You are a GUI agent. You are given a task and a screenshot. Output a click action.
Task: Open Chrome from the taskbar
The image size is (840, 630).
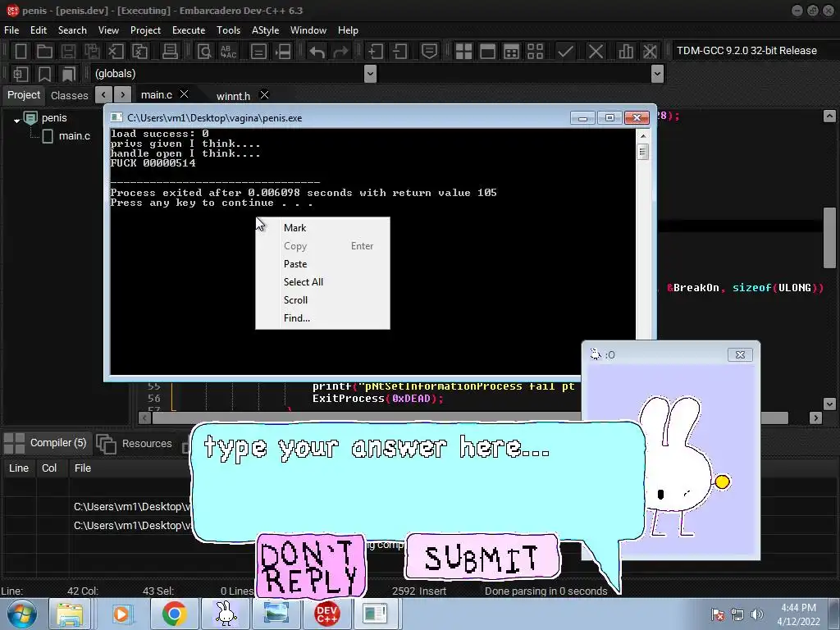click(174, 614)
